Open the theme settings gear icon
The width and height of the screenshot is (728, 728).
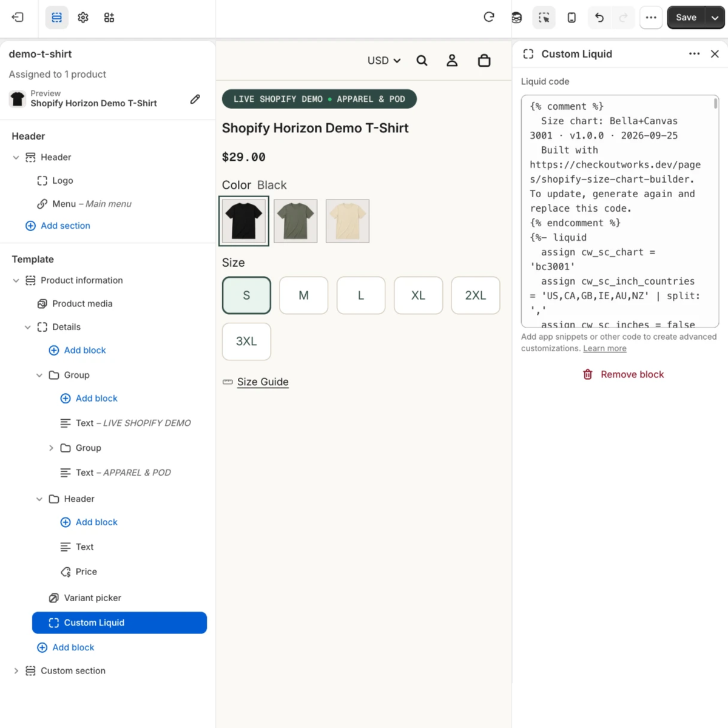coord(83,18)
